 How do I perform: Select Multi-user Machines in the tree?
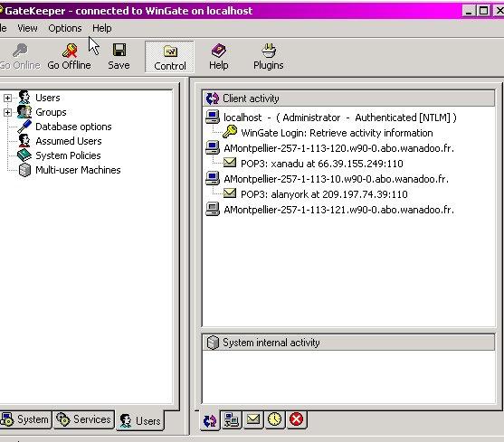(78, 170)
